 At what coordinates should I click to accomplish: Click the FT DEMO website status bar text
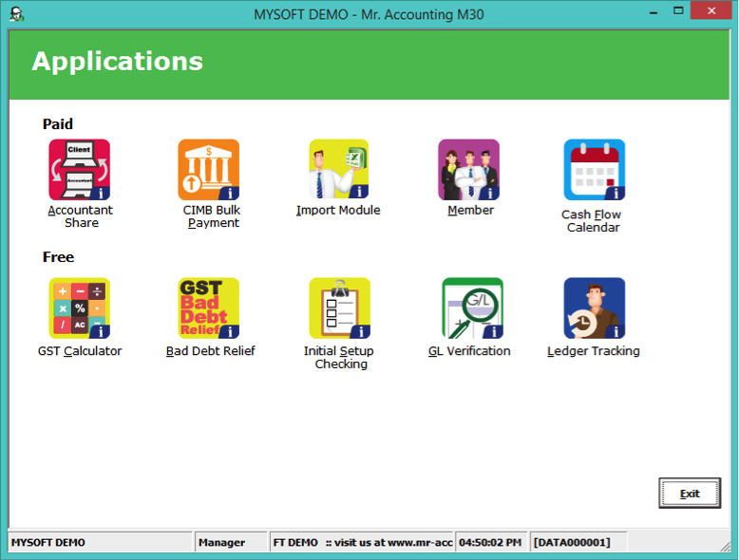(362, 542)
